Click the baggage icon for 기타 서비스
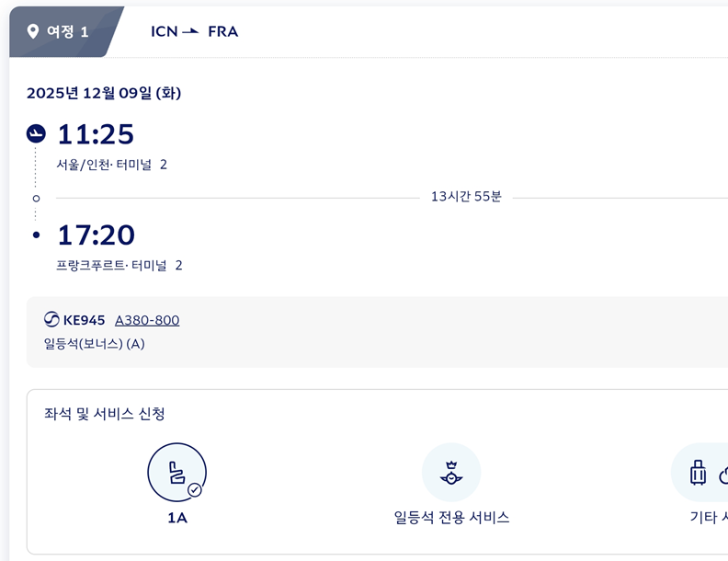The height and width of the screenshot is (561, 728). (x=700, y=473)
